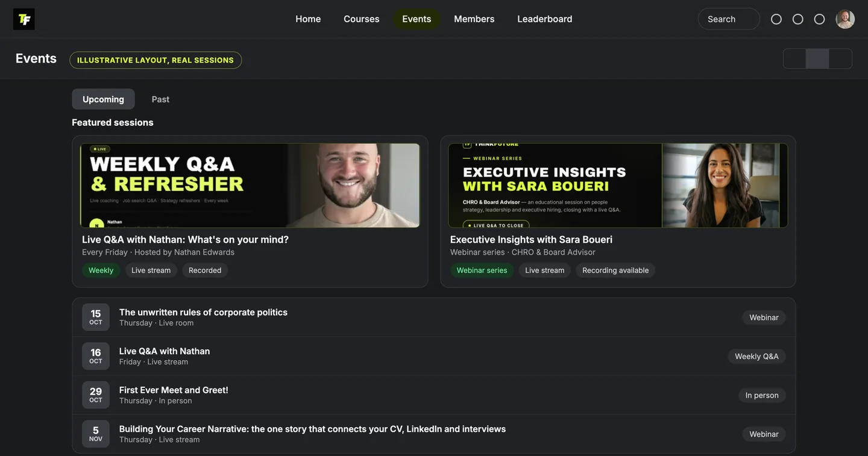Click the green Weekly tag

(x=101, y=270)
